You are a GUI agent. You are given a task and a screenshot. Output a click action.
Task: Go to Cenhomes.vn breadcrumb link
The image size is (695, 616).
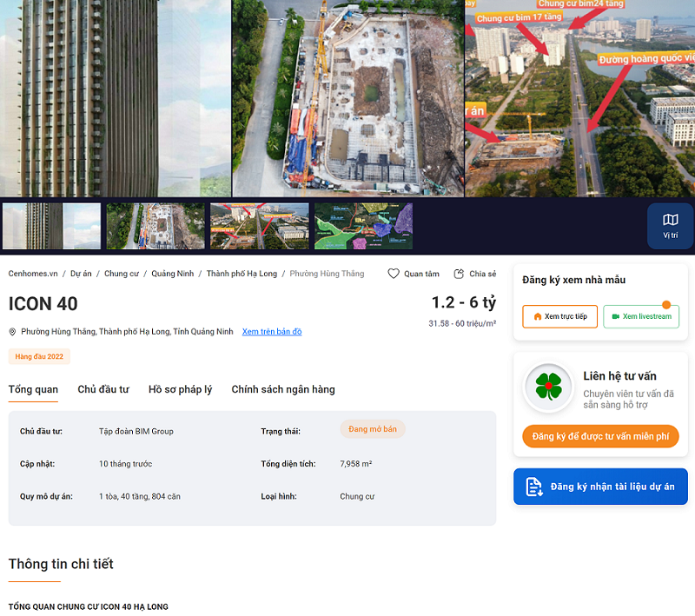point(33,274)
